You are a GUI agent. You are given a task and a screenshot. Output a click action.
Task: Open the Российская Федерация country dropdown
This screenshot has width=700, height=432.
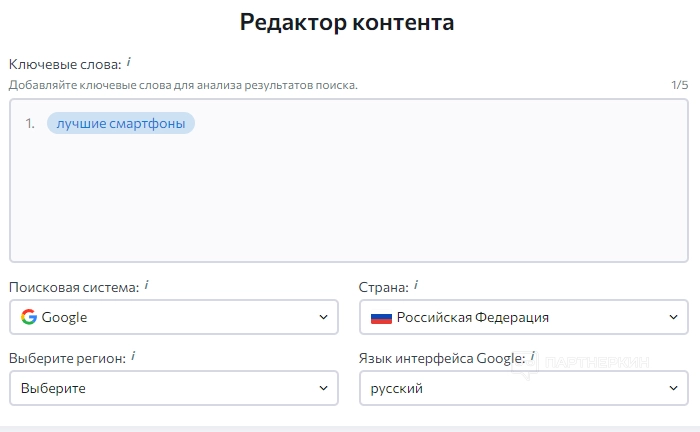pos(523,317)
